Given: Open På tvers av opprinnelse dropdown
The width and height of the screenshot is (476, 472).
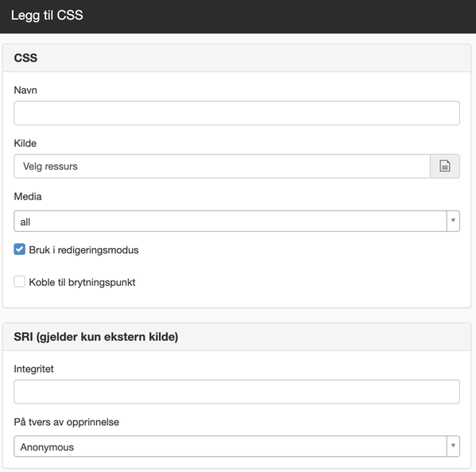Looking at the screenshot, I should pyautogui.click(x=237, y=447).
